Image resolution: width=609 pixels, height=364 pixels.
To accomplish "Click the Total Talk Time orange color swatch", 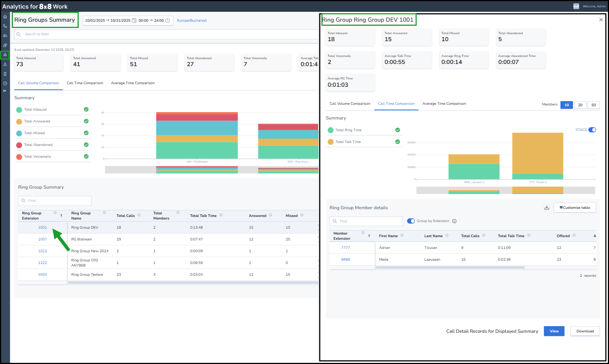I will coord(331,142).
